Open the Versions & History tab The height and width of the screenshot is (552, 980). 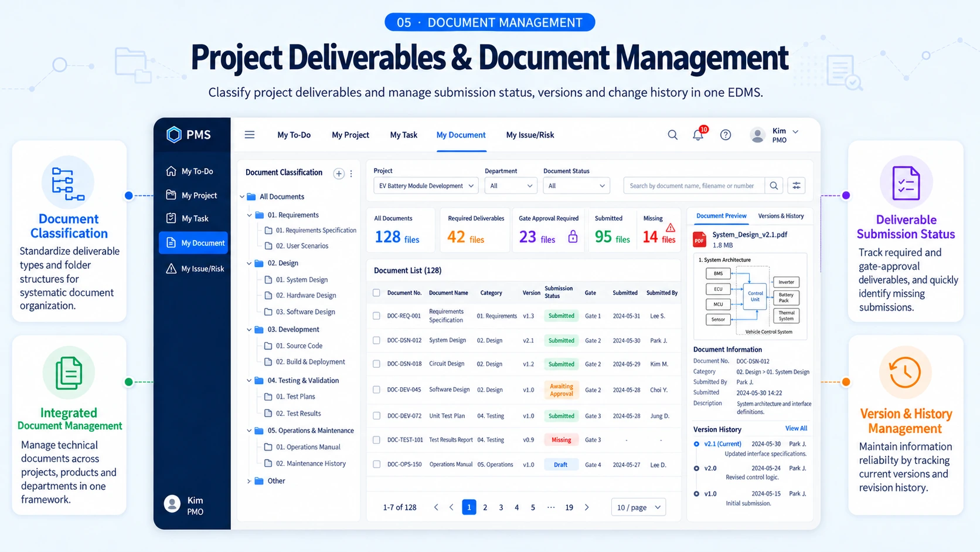click(x=781, y=216)
